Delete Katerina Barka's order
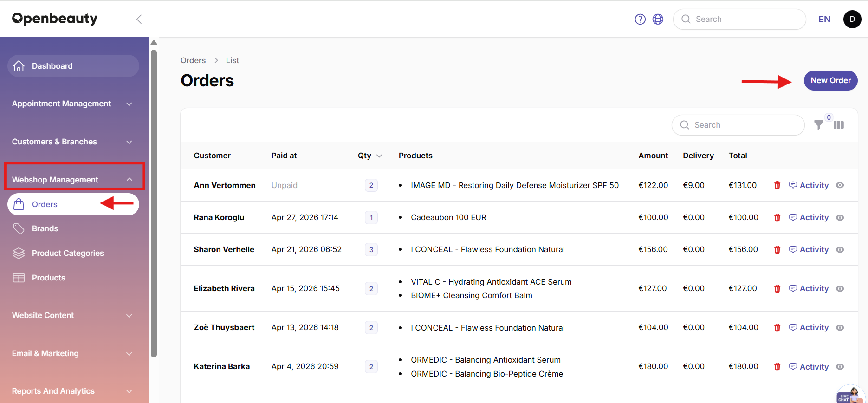 (x=777, y=367)
